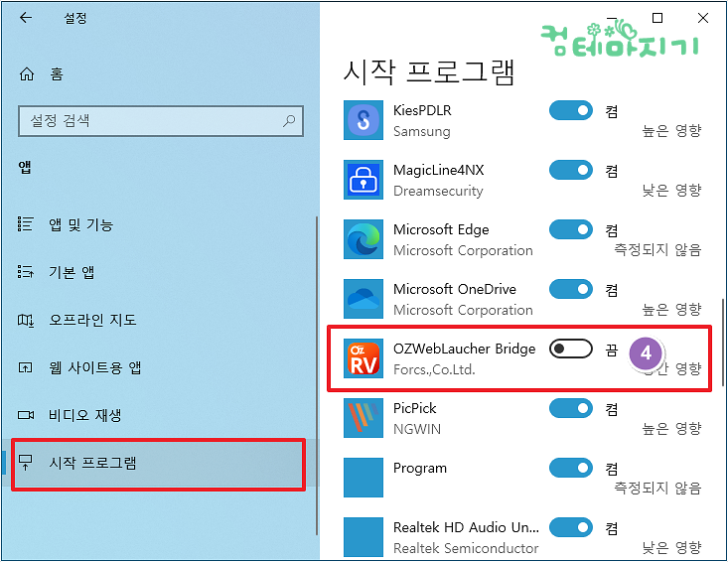The height and width of the screenshot is (562, 728).
Task: Click the Microsoft Edge app icon
Action: (x=364, y=239)
